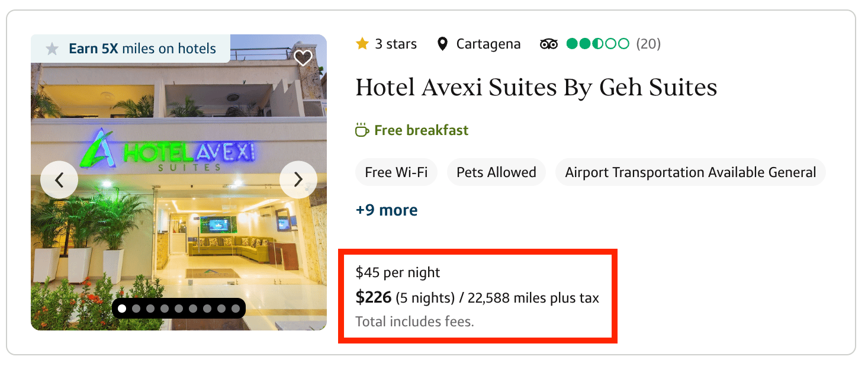The width and height of the screenshot is (868, 366).
Task: Save hotel with the heart icon
Action: pyautogui.click(x=303, y=58)
